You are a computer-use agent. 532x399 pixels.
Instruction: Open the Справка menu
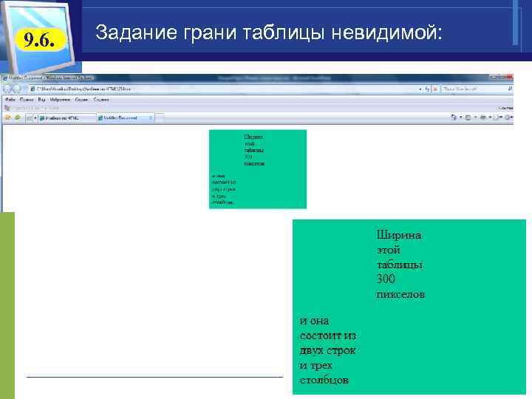101,100
